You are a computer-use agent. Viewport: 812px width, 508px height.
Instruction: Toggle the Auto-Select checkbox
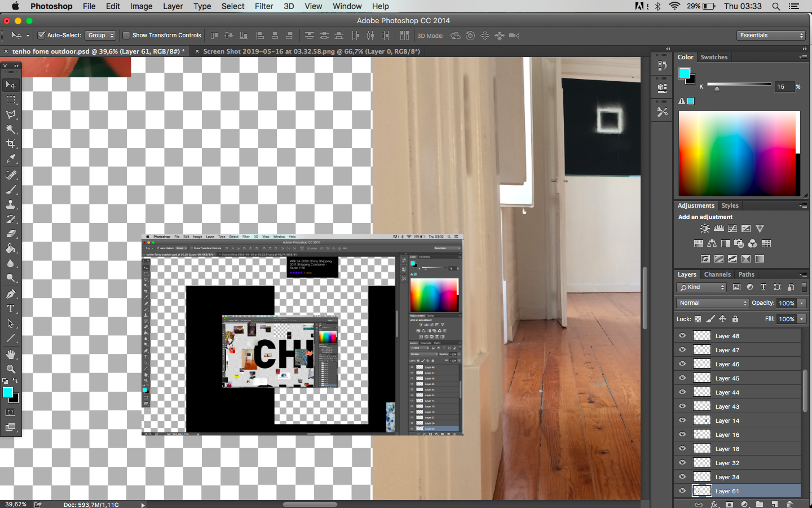tap(41, 35)
